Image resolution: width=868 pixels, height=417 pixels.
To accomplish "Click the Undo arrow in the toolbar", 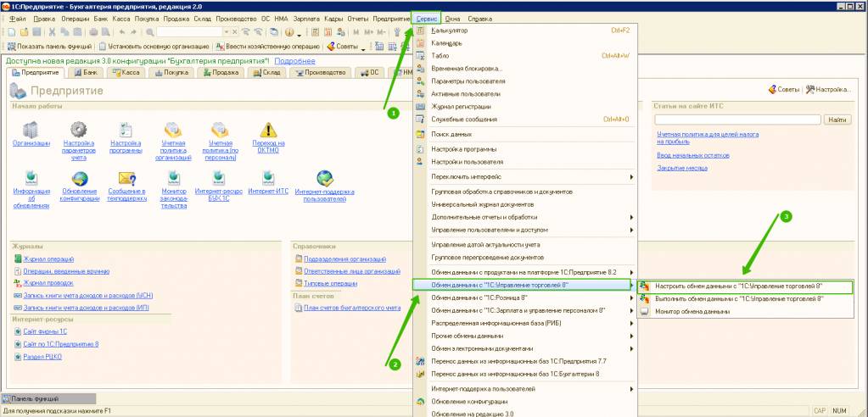I will [122, 32].
